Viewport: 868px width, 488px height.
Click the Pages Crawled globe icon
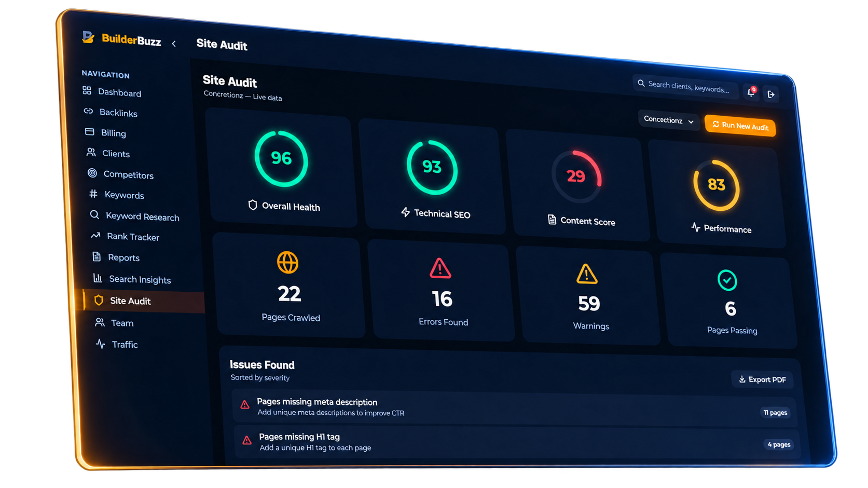click(x=287, y=262)
